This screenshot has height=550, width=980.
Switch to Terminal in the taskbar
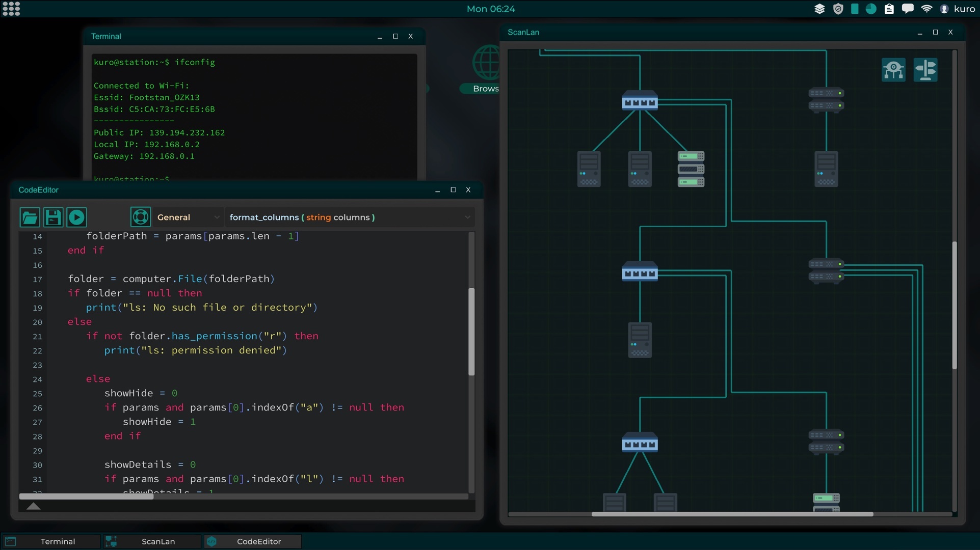click(x=51, y=541)
